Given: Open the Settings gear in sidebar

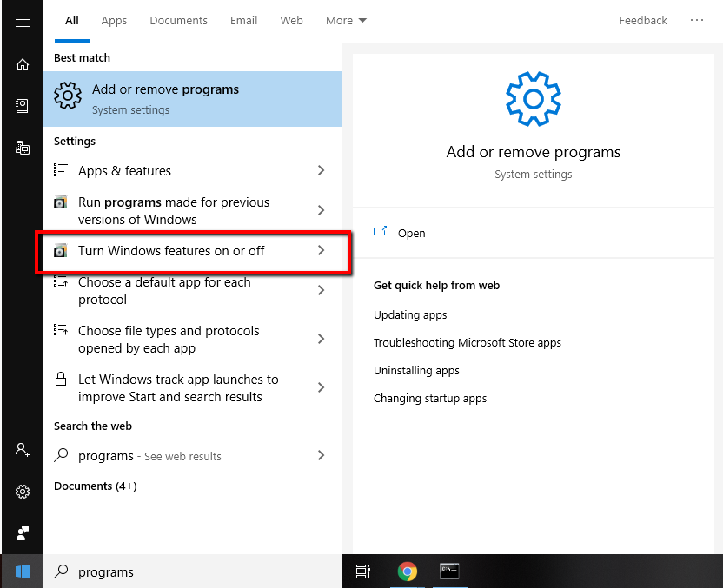Looking at the screenshot, I should click(x=22, y=492).
